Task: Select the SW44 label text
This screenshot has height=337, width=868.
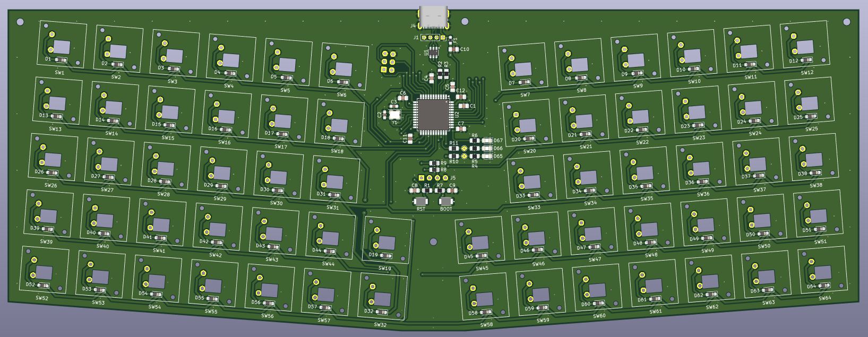Action: (328, 264)
